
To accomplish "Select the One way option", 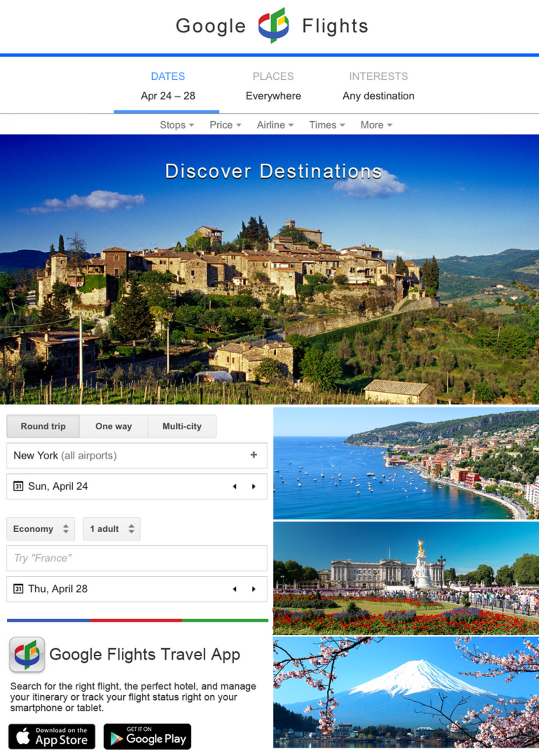I will pos(113,426).
